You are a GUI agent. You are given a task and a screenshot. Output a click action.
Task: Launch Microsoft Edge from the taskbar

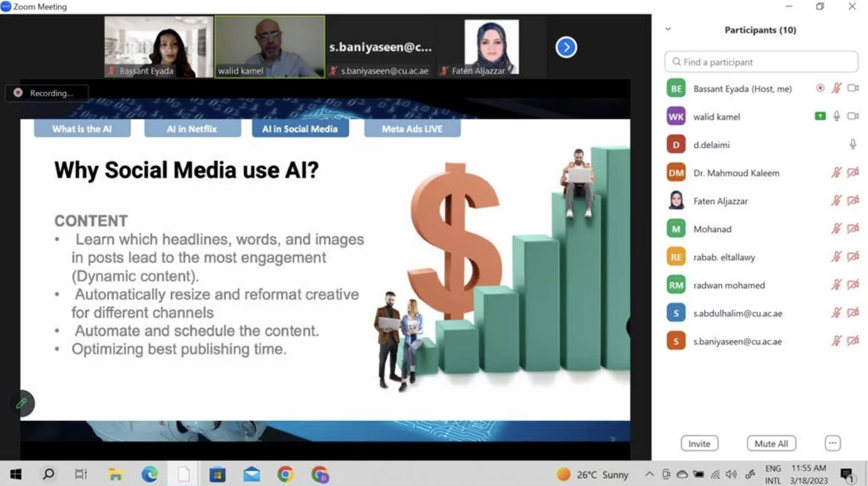(x=149, y=474)
